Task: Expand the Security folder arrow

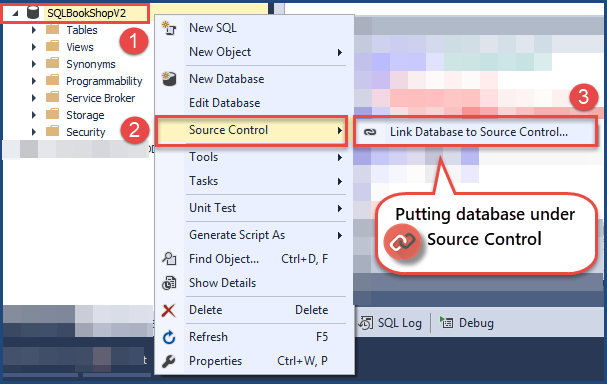Action: 34,132
